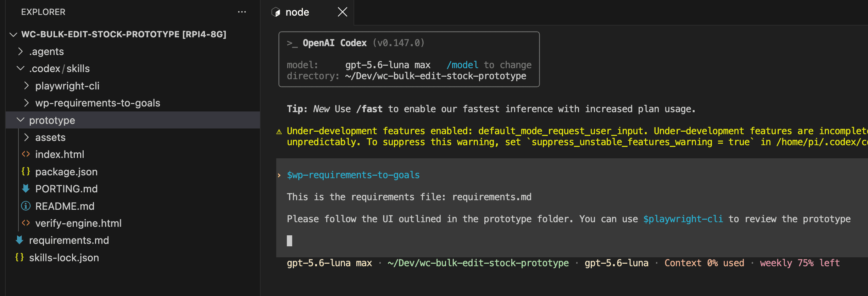Click the orange input prompt arrow

point(279,175)
